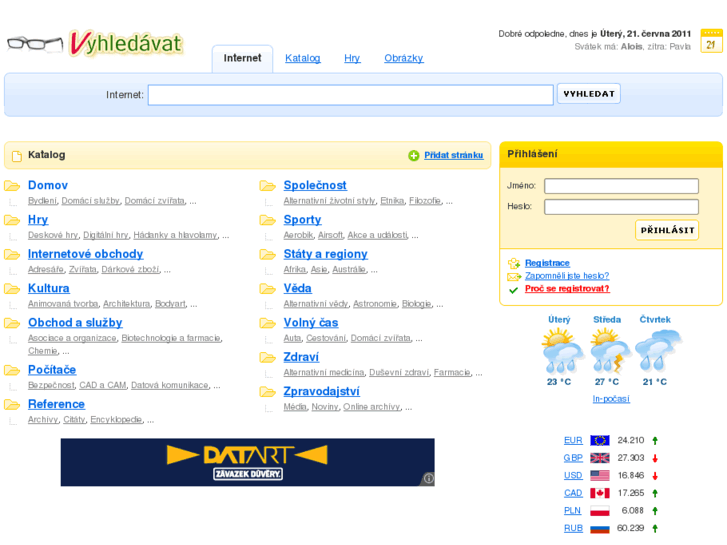The width and height of the screenshot is (727, 545).
Task: Open the USD currency link
Action: [x=573, y=476]
